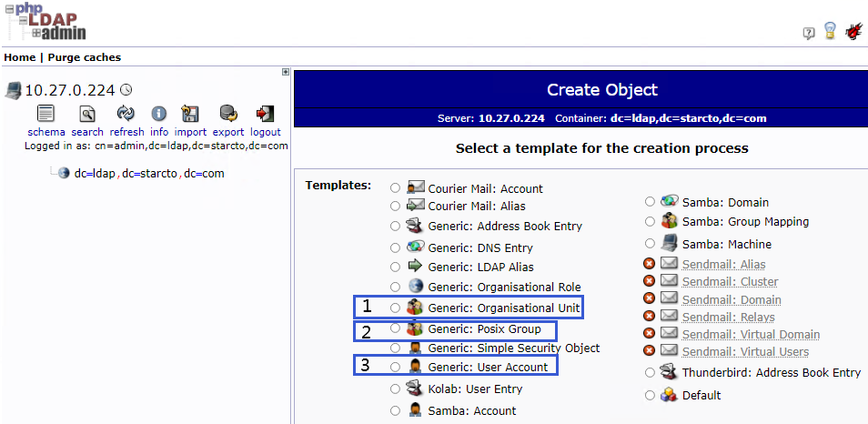Click the LDAP Alias green arrow icon
Image resolution: width=868 pixels, height=424 pixels.
(415, 267)
